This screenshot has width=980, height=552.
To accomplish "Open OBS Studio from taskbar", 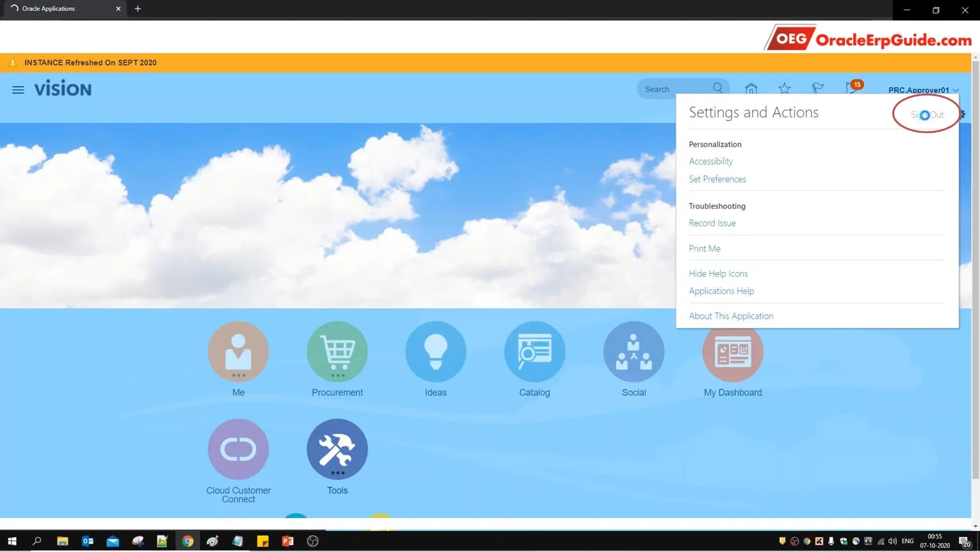I will click(313, 541).
